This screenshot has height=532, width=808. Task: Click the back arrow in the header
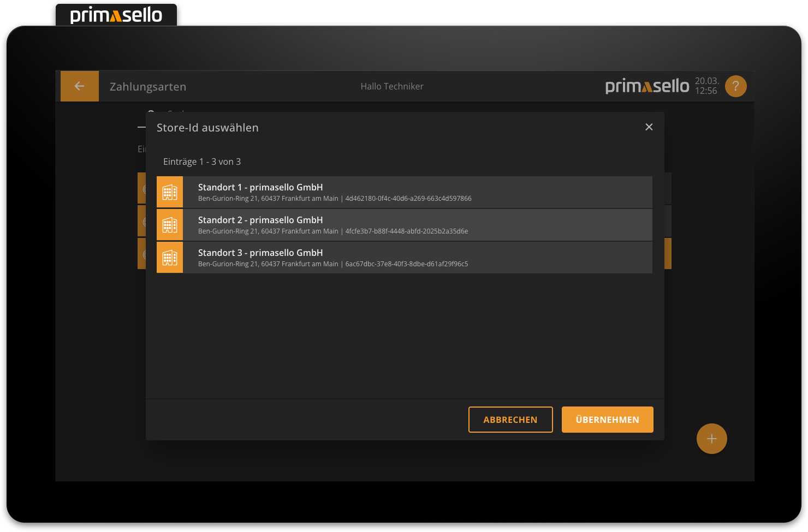pos(79,86)
